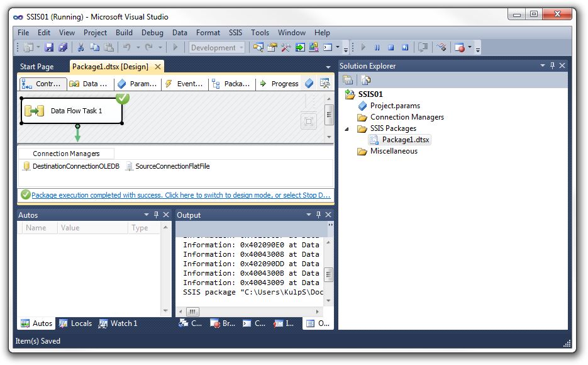The width and height of the screenshot is (588, 365).
Task: Open the SSIS menu
Action: point(235,33)
